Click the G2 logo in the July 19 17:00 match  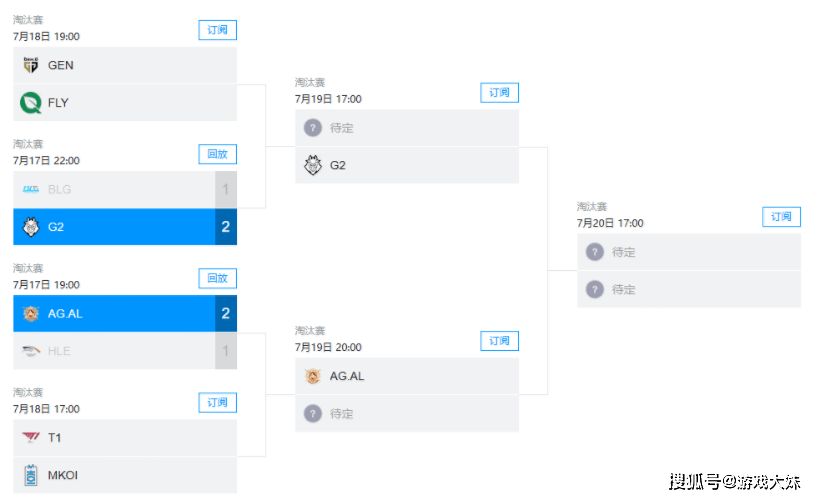click(313, 165)
